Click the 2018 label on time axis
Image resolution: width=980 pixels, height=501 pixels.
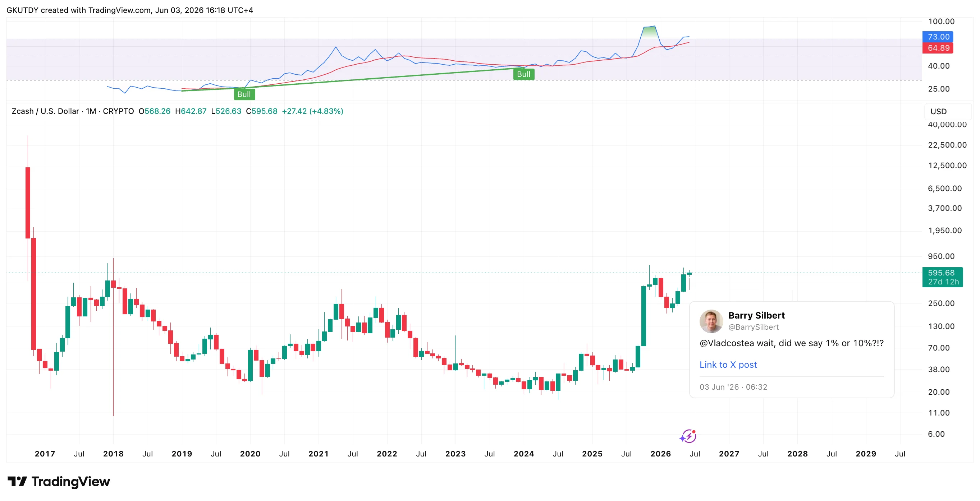coord(113,454)
